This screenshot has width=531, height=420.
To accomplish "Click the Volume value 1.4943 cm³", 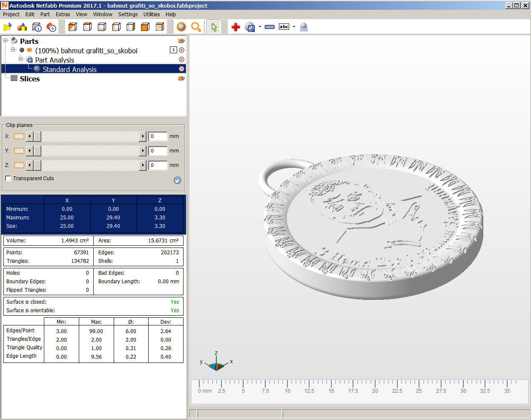I will point(75,240).
